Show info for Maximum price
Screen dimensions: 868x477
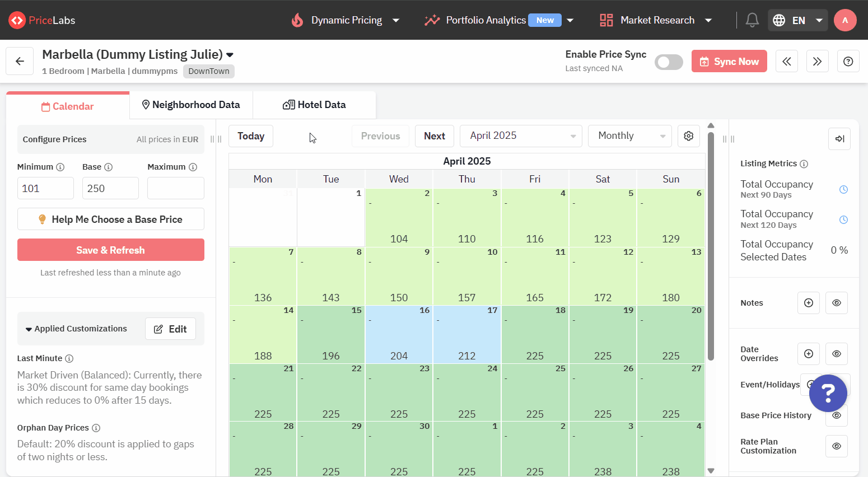(193, 167)
